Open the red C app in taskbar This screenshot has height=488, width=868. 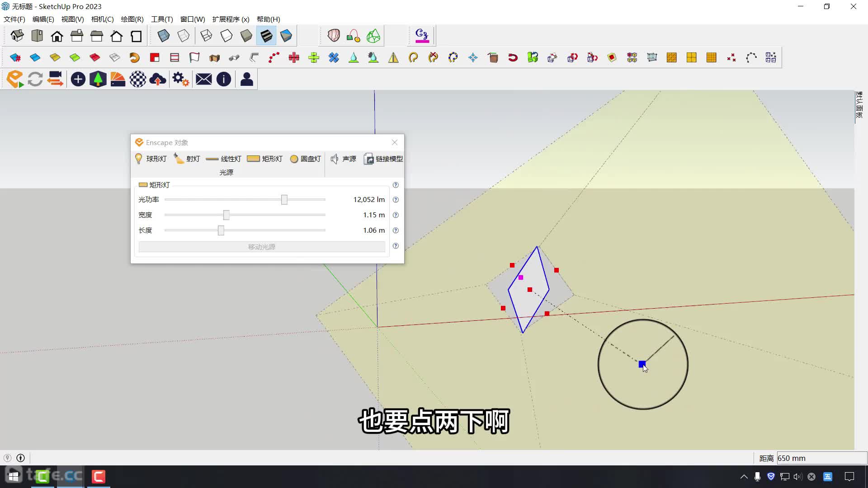[x=99, y=476]
